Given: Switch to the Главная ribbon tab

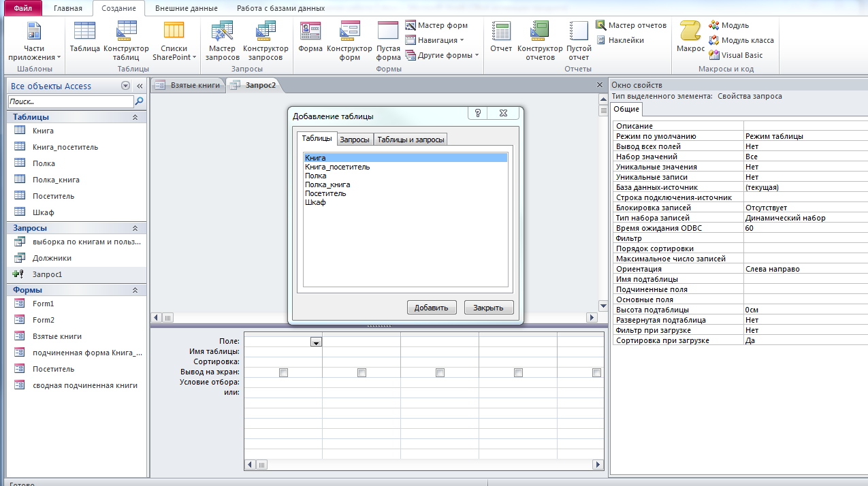Looking at the screenshot, I should point(68,8).
